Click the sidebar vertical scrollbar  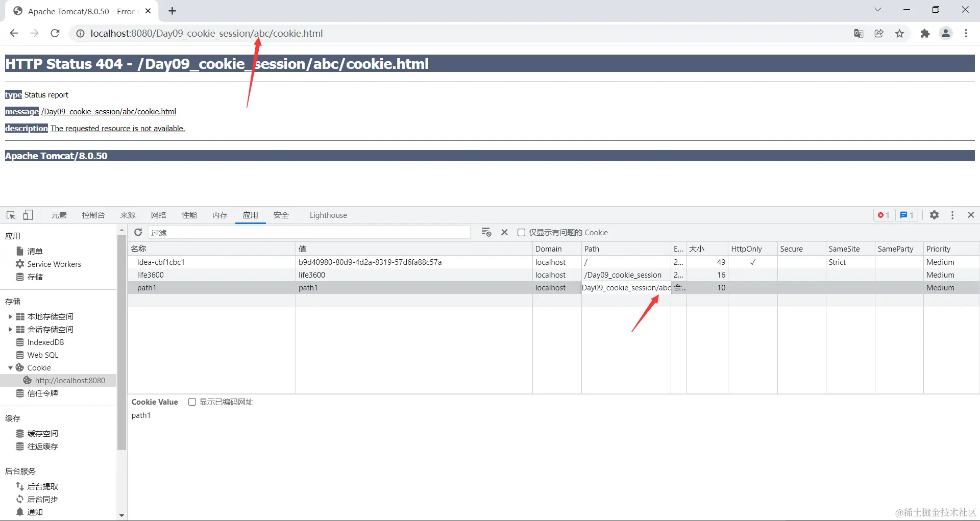pyautogui.click(x=121, y=342)
